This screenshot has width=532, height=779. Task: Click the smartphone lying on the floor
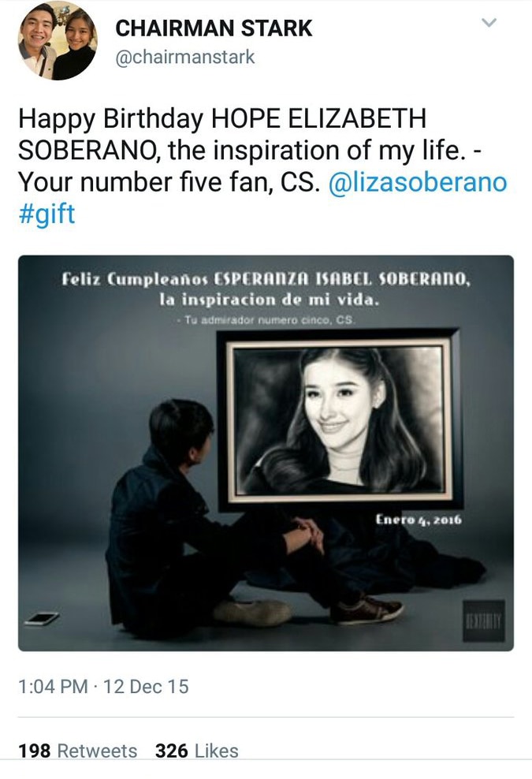(x=42, y=618)
